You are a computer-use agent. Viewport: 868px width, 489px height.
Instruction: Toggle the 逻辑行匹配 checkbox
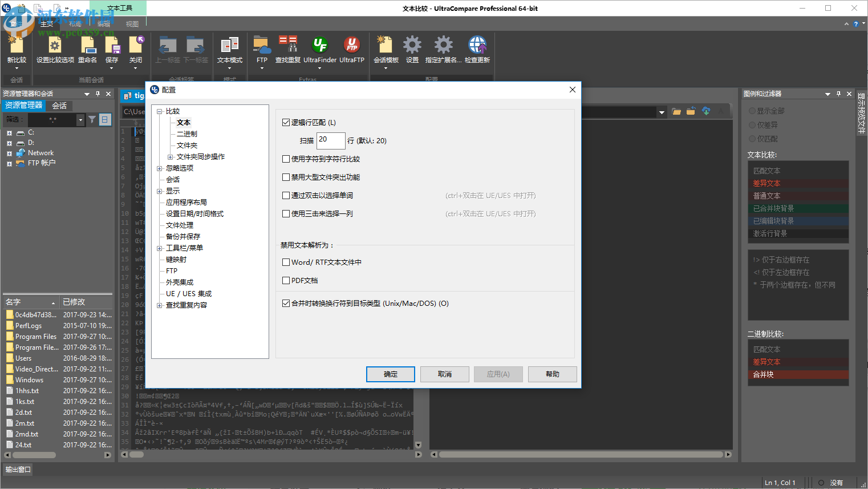(x=286, y=122)
